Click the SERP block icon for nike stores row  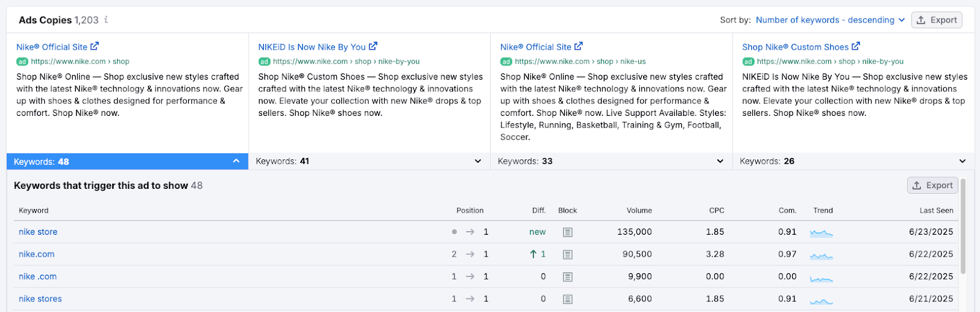click(567, 299)
